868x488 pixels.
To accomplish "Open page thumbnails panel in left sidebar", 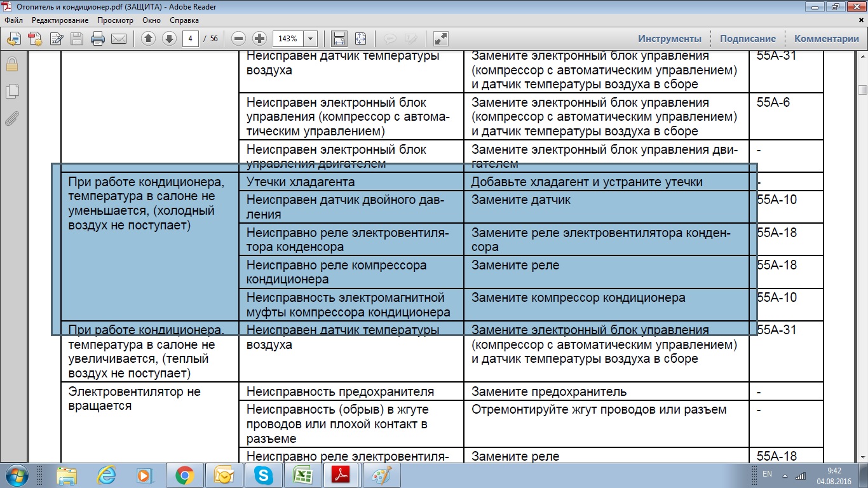I will pos(11,91).
